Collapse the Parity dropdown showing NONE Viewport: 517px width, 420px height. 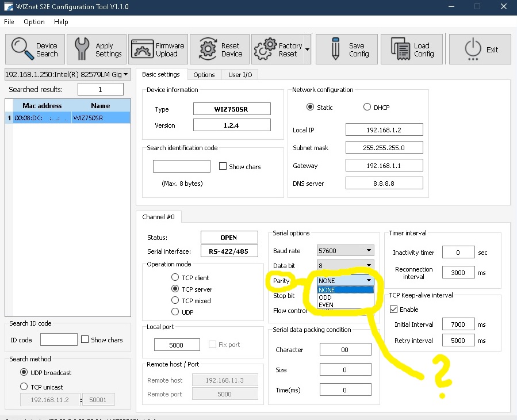coord(345,280)
